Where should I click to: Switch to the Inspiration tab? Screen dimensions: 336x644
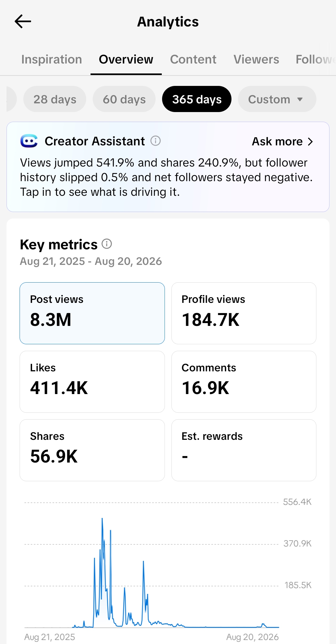pos(52,59)
